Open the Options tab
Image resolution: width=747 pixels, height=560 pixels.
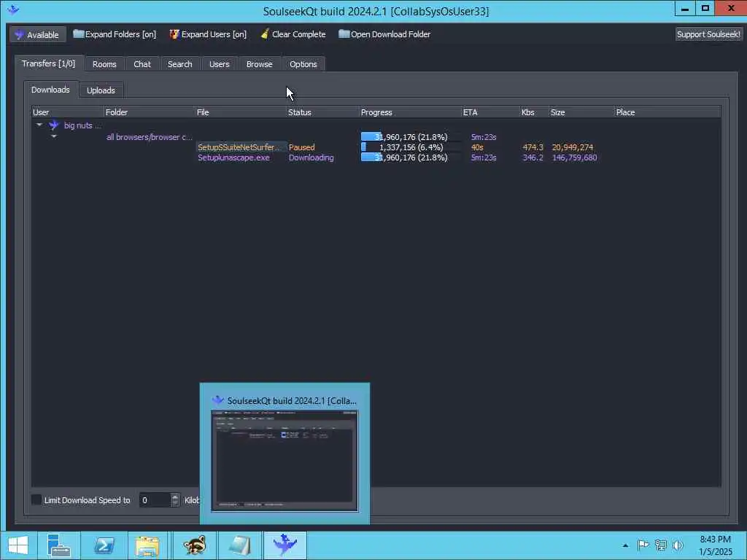click(303, 64)
